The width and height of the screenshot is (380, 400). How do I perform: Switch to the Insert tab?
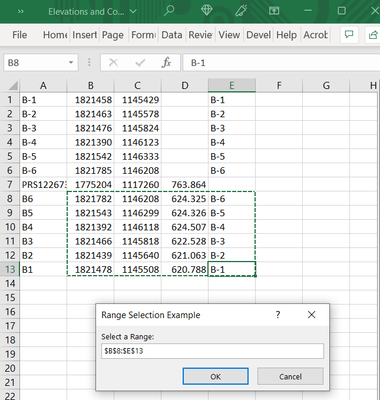click(84, 35)
